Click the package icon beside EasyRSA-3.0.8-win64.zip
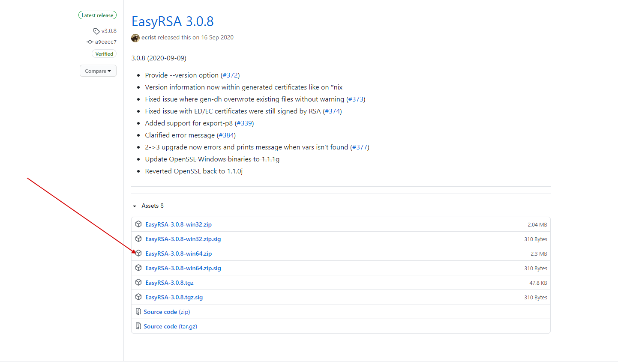This screenshot has height=364, width=618. pyautogui.click(x=138, y=253)
